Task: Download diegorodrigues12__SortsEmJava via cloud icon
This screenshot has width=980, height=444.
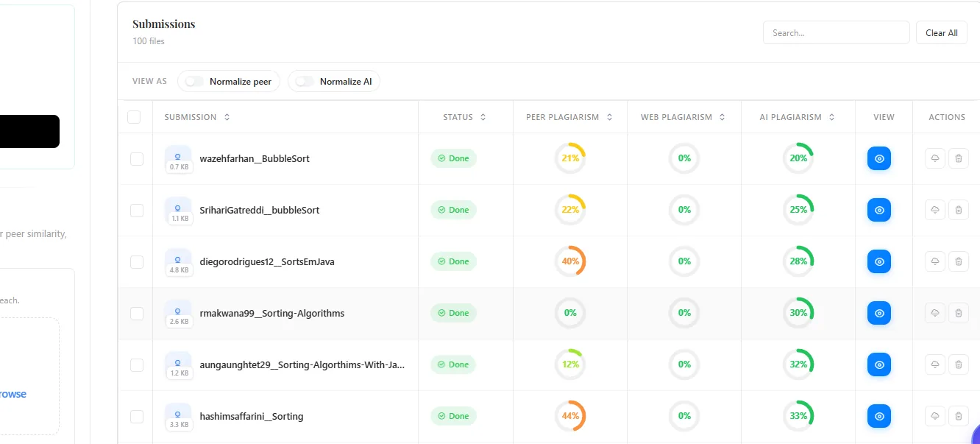Action: pos(934,261)
